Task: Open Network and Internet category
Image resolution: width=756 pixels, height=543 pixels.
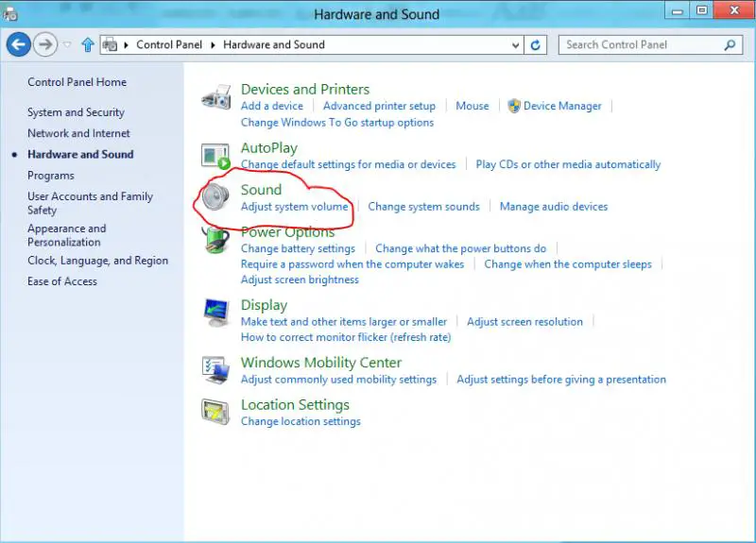Action: pyautogui.click(x=78, y=133)
